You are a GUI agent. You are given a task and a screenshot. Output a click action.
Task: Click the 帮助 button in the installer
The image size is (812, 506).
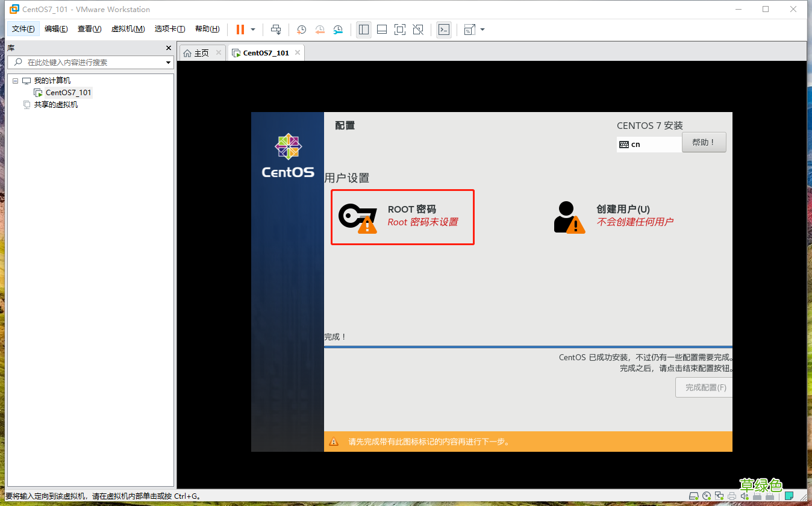tap(704, 142)
